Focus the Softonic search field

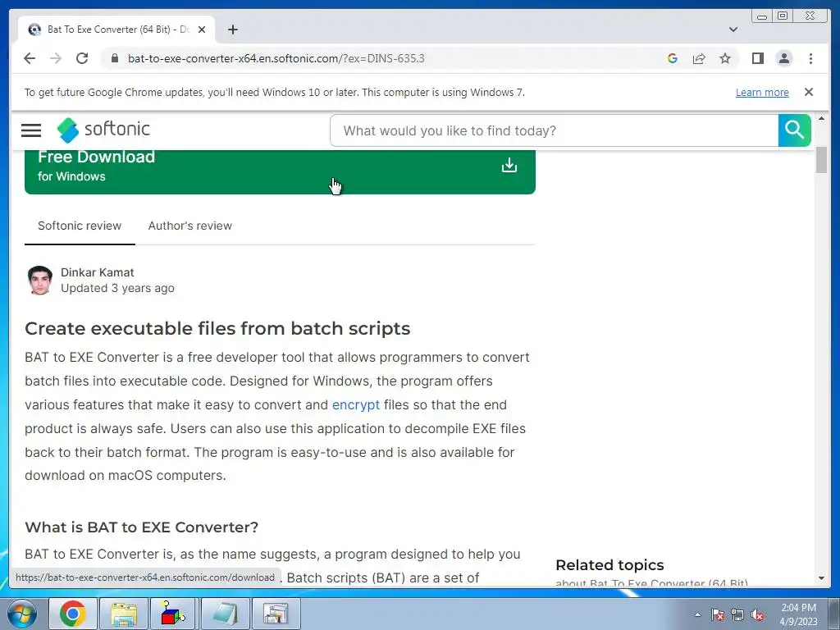pos(554,130)
